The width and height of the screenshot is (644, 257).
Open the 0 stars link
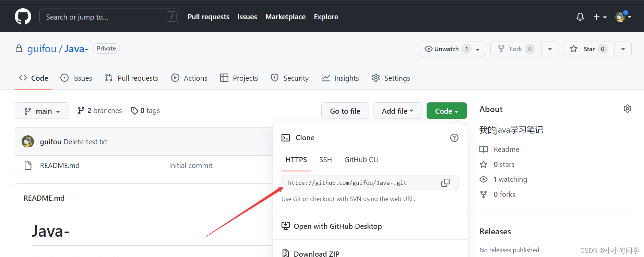[504, 165]
